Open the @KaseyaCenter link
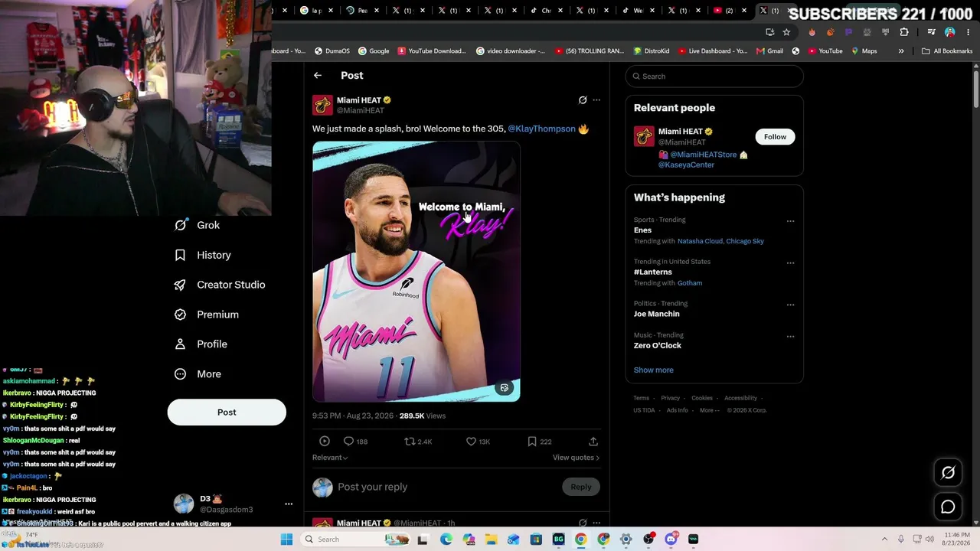Screen dimensions: 980x551 pyautogui.click(x=686, y=165)
